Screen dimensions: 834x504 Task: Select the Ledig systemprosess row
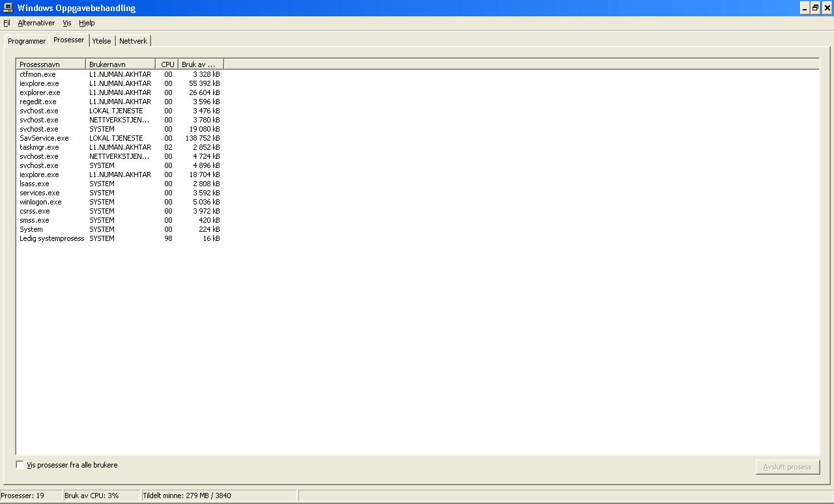(x=120, y=238)
